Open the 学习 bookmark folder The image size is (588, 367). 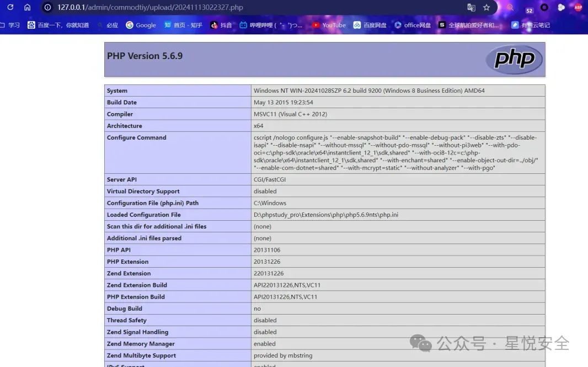(10, 25)
